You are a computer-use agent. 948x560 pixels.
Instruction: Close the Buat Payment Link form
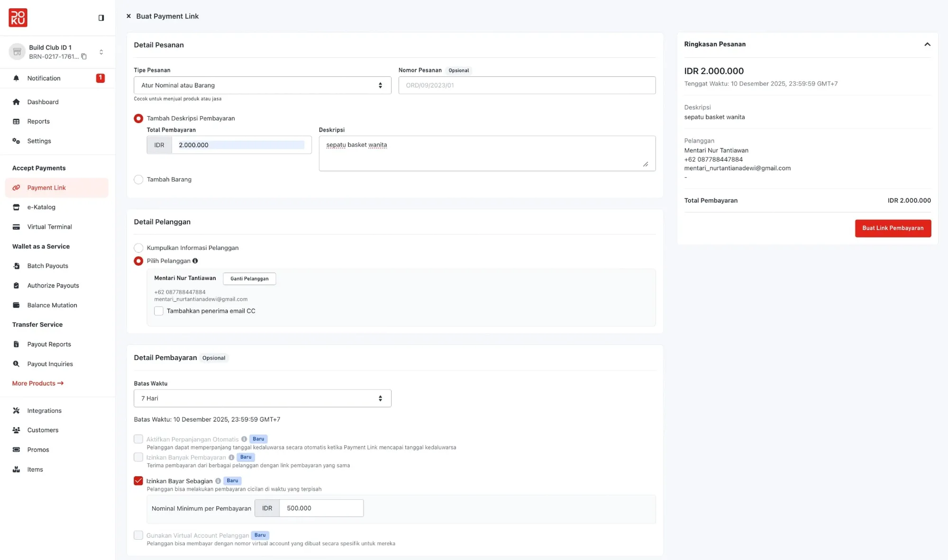[128, 16]
